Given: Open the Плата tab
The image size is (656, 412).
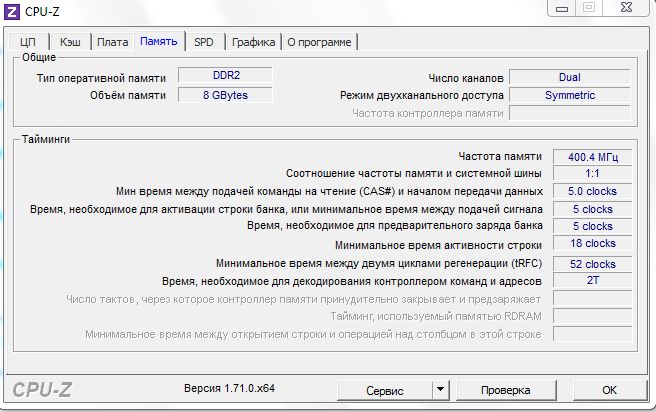Looking at the screenshot, I should 113,42.
